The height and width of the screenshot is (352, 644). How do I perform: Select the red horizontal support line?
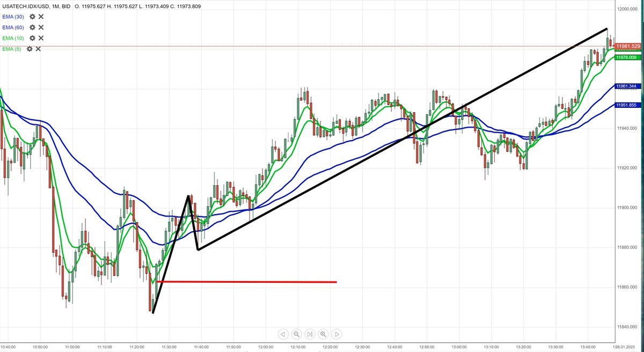(x=247, y=281)
